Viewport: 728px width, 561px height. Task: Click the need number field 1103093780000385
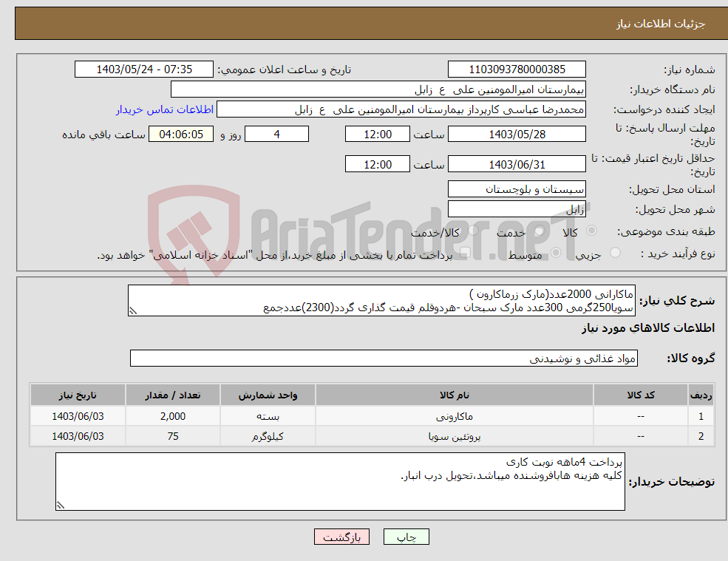[x=517, y=69]
